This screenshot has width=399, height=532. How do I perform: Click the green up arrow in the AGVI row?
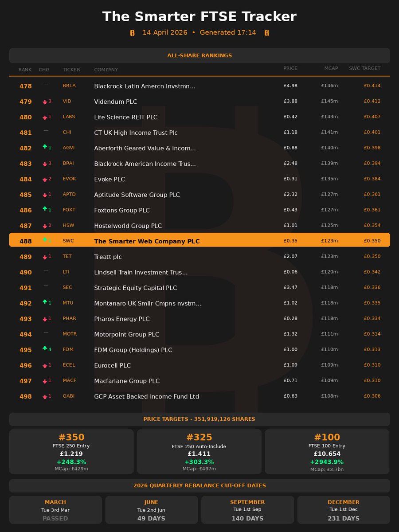click(x=45, y=147)
